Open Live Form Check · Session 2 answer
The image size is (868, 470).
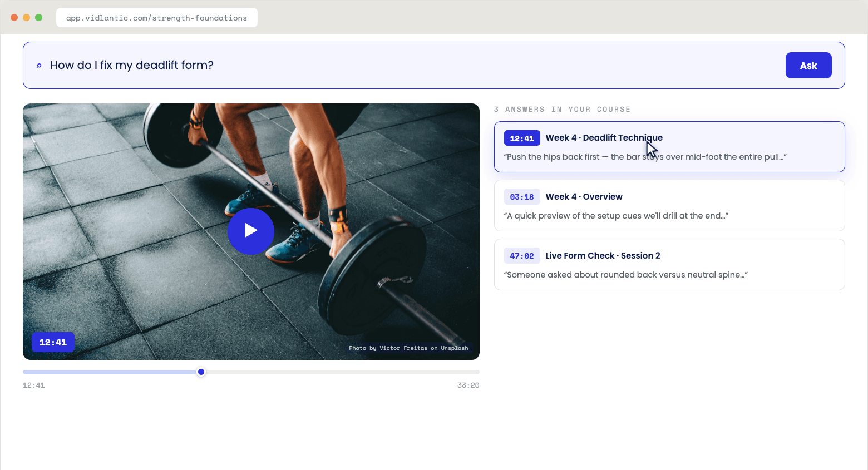point(669,265)
